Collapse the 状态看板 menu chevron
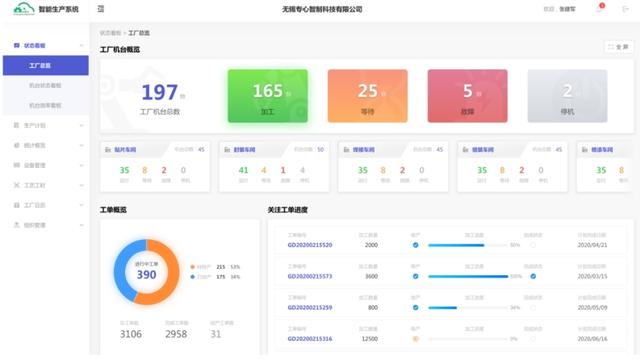The width and height of the screenshot is (640, 360). coord(81,45)
